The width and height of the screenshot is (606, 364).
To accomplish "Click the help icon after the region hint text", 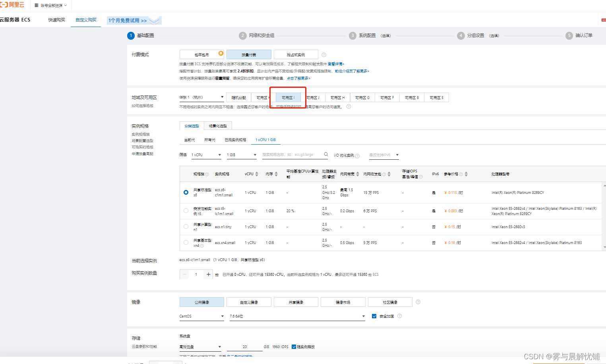I will 348,106.
